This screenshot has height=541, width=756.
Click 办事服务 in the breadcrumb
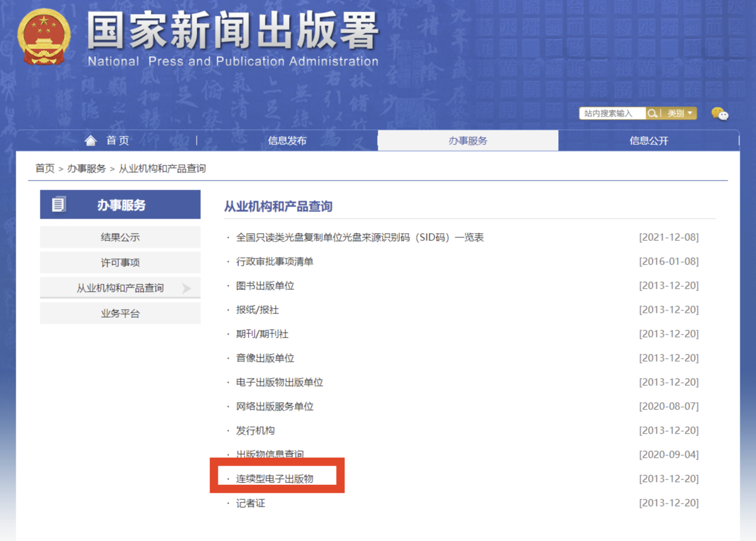[x=86, y=168]
